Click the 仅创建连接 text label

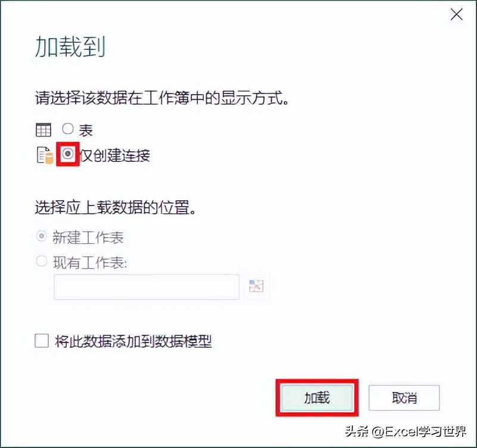115,155
